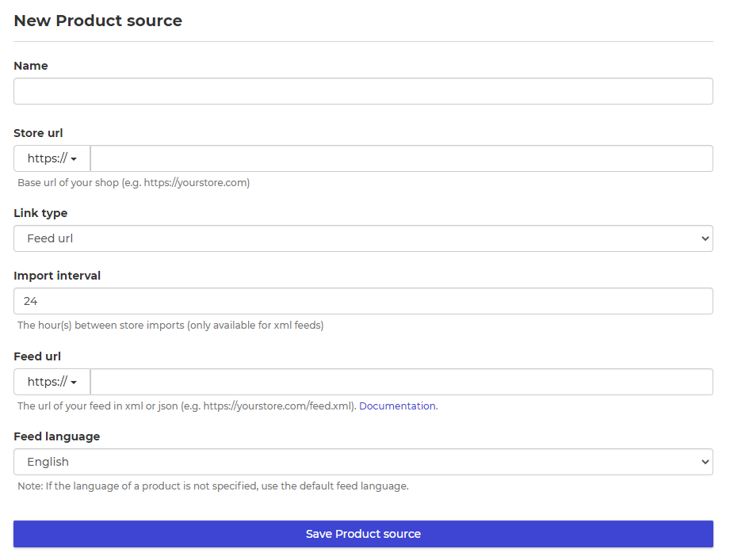
Task: Click the 'Link type' label
Action: (x=40, y=214)
